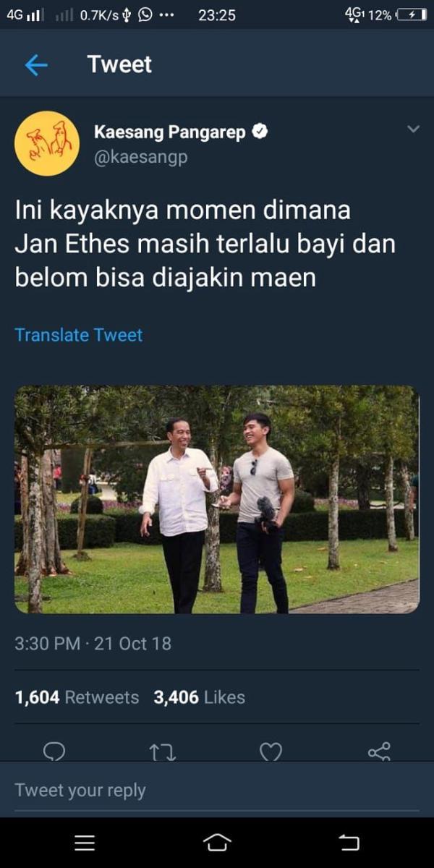Open the @kaesangp handle
This screenshot has width=434, height=868.
coord(141,157)
